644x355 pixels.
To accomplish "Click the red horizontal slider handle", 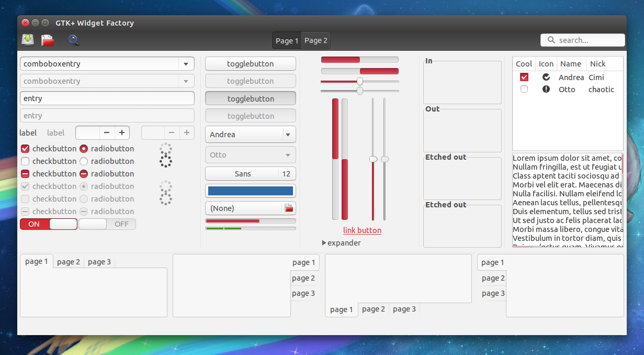I will [x=360, y=81].
